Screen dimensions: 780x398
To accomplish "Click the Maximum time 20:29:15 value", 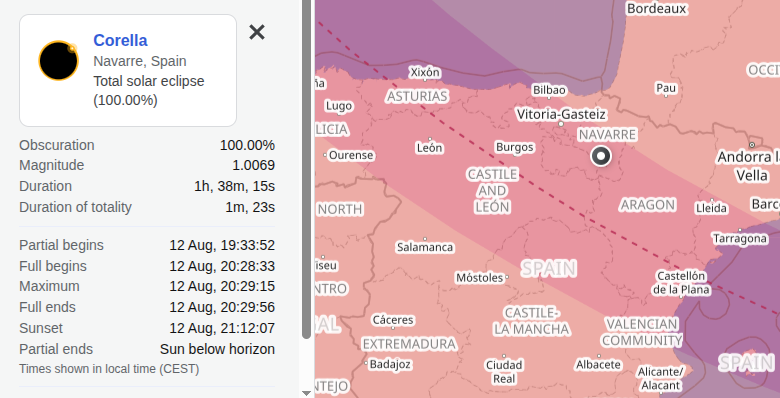I will tap(222, 286).
